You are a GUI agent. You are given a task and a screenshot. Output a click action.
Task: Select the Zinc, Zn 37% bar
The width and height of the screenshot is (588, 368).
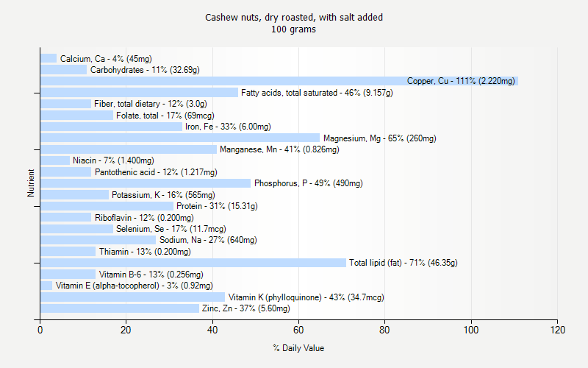click(120, 308)
